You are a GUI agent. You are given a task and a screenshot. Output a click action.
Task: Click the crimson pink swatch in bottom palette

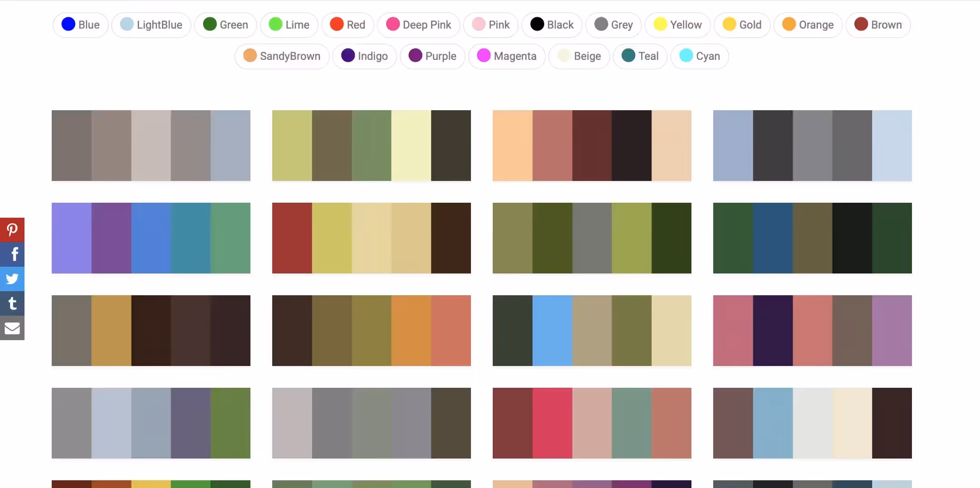(552, 423)
